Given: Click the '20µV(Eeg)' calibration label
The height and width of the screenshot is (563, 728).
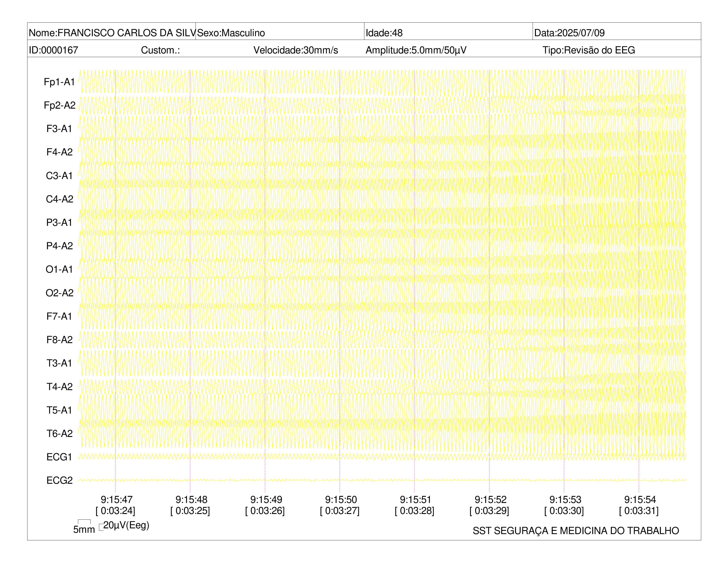Looking at the screenshot, I should click(126, 525).
